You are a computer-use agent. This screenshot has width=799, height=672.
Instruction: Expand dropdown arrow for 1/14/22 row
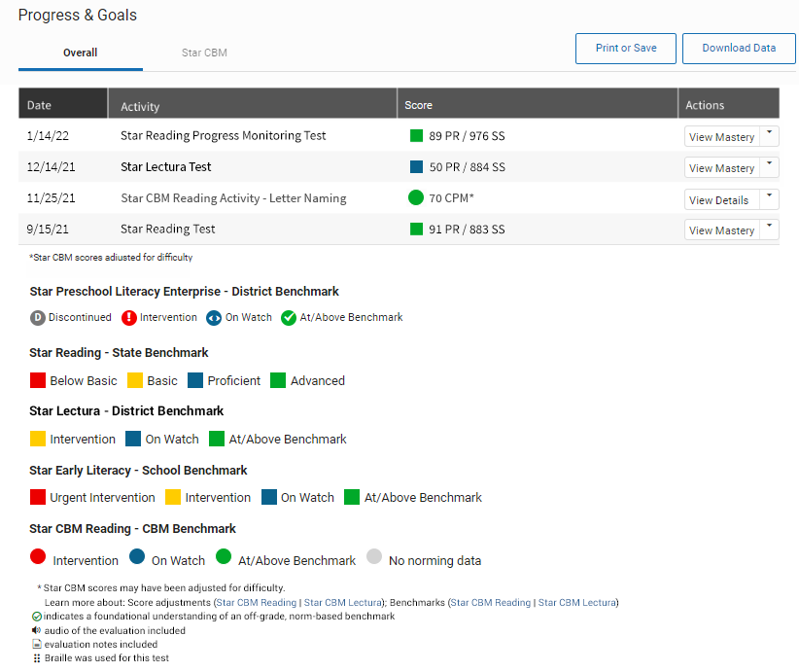pyautogui.click(x=769, y=136)
